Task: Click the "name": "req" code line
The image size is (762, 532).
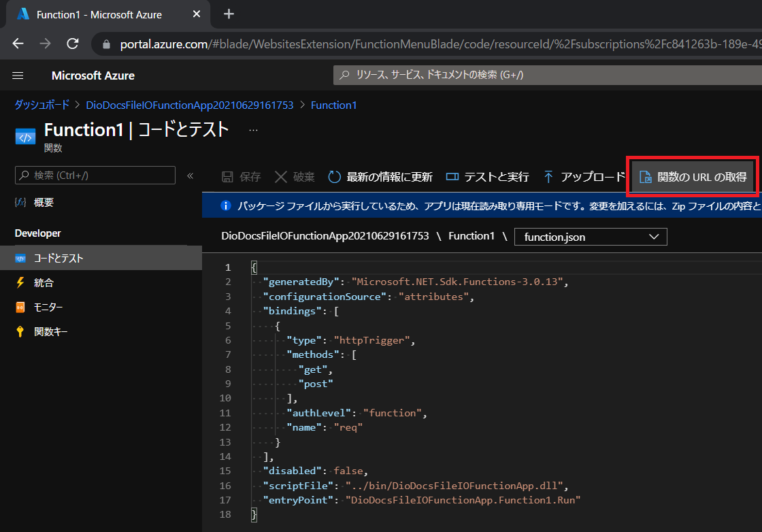Action: [325, 427]
